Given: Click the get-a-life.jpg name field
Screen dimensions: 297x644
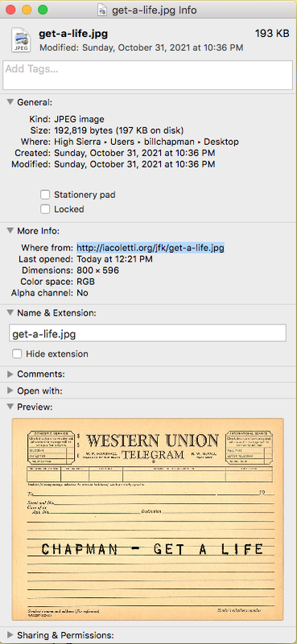Looking at the screenshot, I should coord(148,333).
